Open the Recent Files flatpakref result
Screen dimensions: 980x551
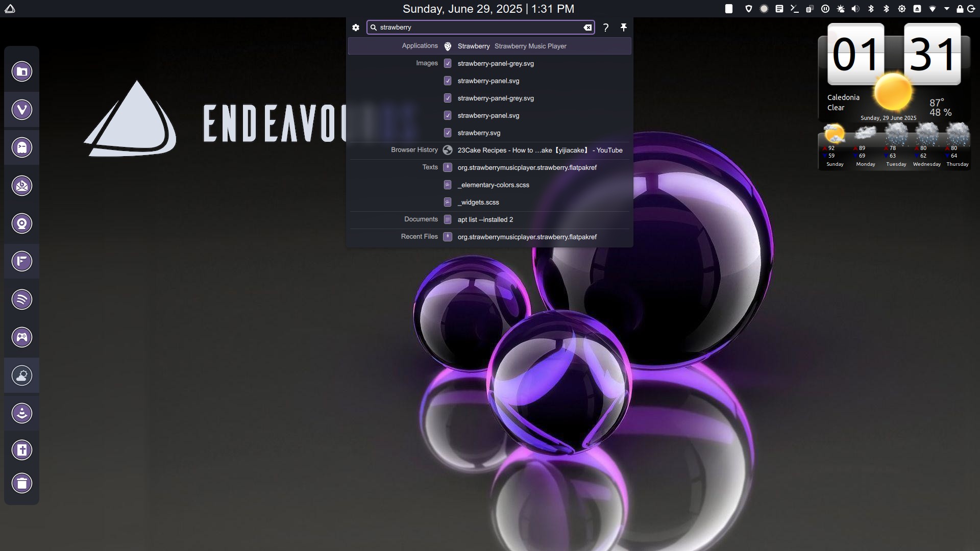click(527, 237)
